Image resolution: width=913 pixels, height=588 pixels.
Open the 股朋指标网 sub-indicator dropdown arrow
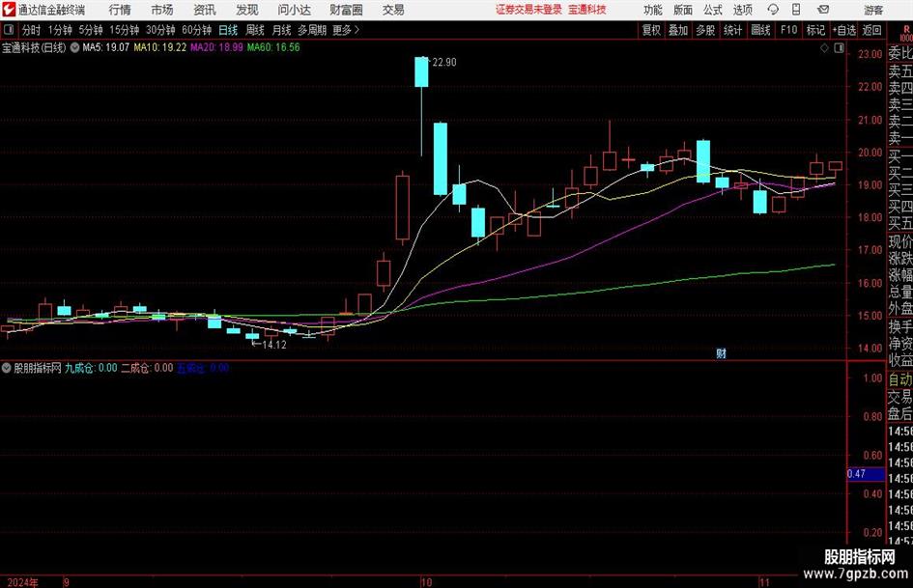pyautogui.click(x=7, y=368)
